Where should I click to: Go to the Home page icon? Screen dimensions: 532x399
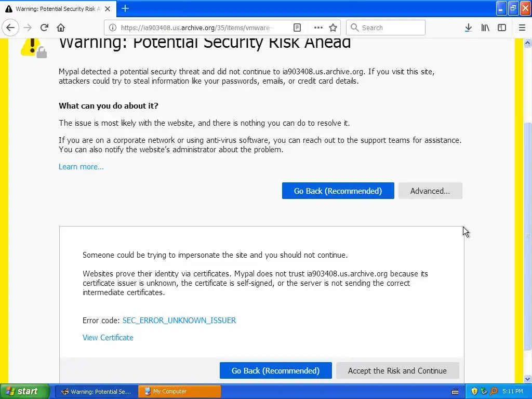pos(61,28)
